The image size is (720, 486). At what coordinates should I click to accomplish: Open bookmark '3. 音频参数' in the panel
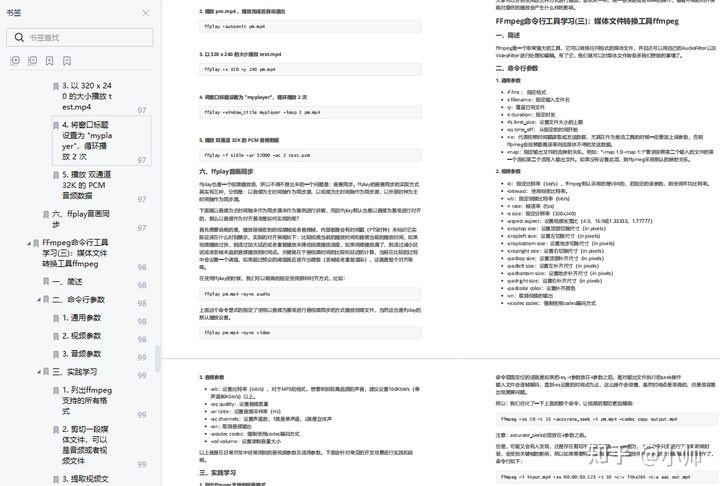click(82, 354)
